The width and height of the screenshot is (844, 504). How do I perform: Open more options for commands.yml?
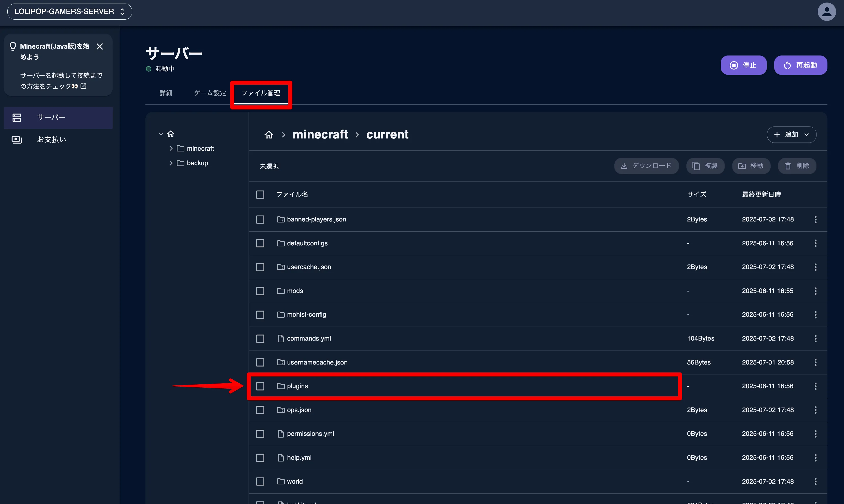(x=815, y=338)
